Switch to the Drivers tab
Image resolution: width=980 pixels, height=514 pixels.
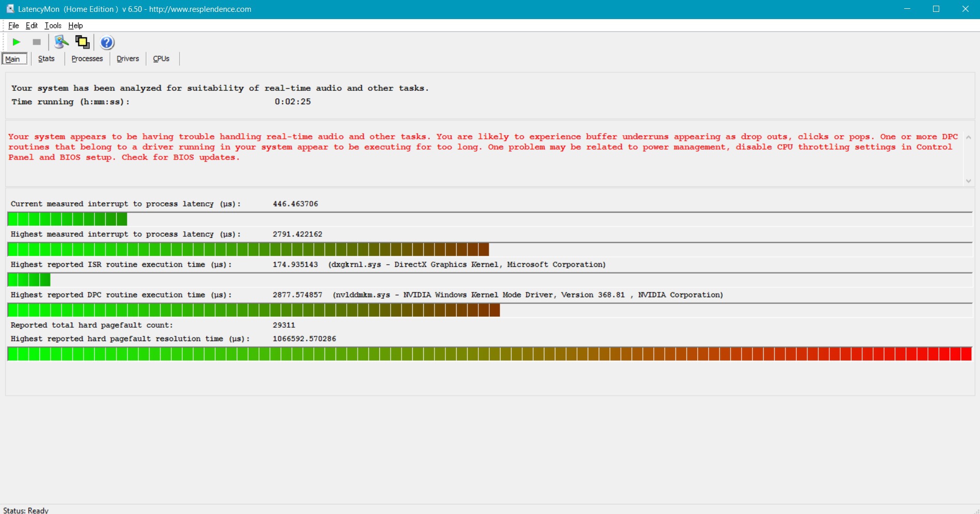[128, 58]
